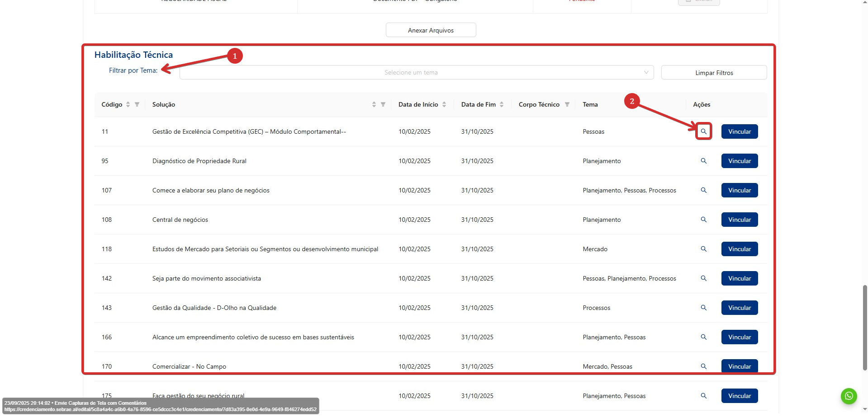View details for Gestão da Qualidade row
This screenshot has width=868, height=417.
tap(703, 308)
